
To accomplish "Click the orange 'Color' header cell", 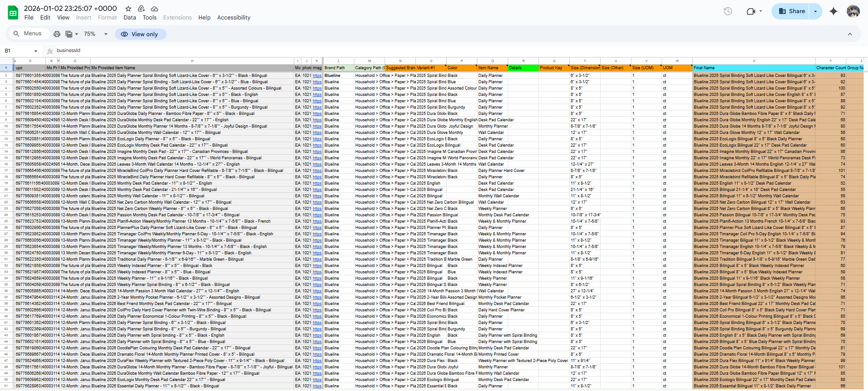I will click(462, 68).
